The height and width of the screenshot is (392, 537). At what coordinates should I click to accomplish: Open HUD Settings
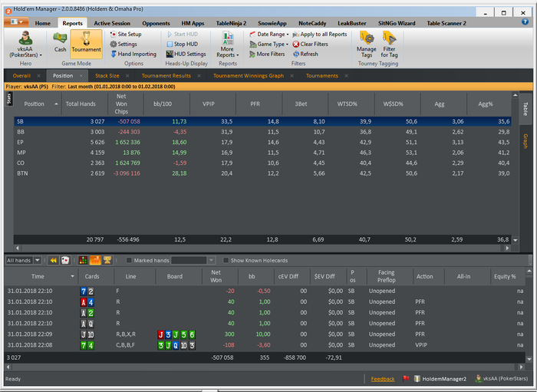(186, 54)
